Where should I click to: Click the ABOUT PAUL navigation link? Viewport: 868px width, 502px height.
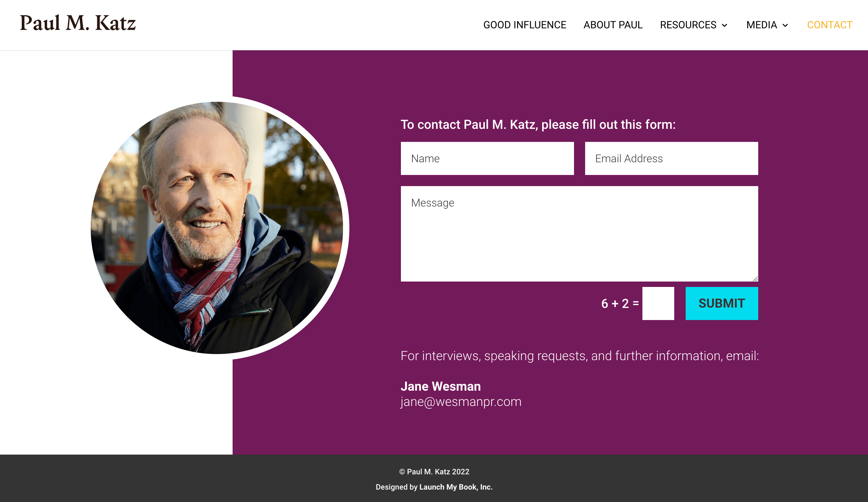pos(612,24)
